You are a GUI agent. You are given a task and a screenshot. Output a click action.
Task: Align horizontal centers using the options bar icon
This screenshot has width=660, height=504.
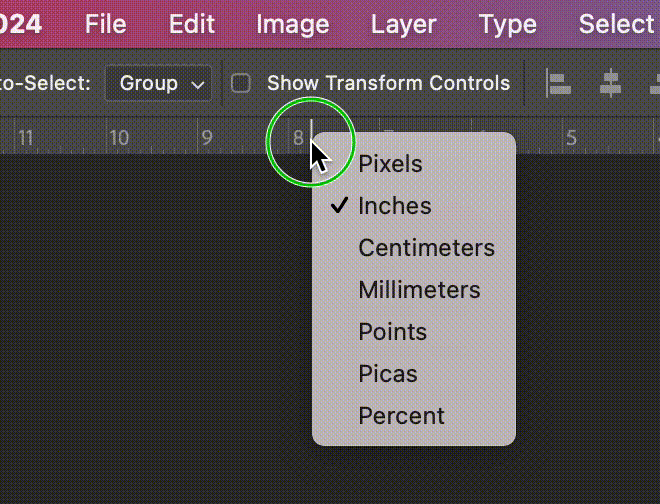tap(610, 83)
